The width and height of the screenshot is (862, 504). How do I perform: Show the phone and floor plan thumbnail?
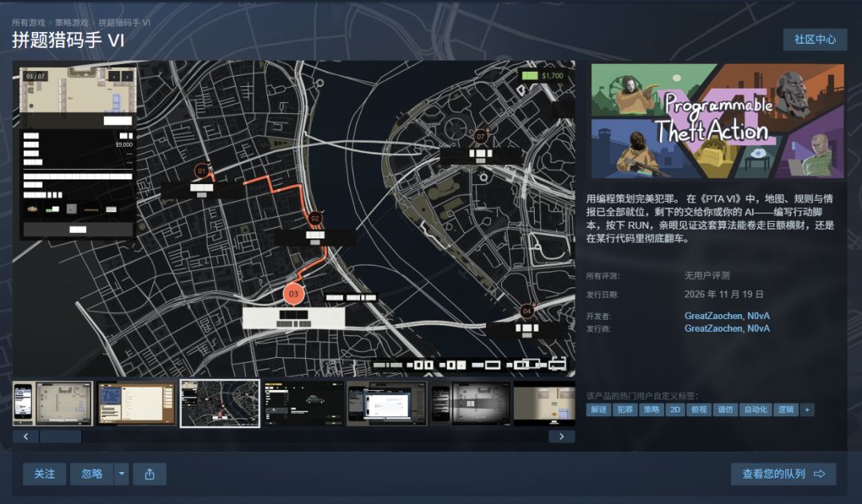click(53, 404)
